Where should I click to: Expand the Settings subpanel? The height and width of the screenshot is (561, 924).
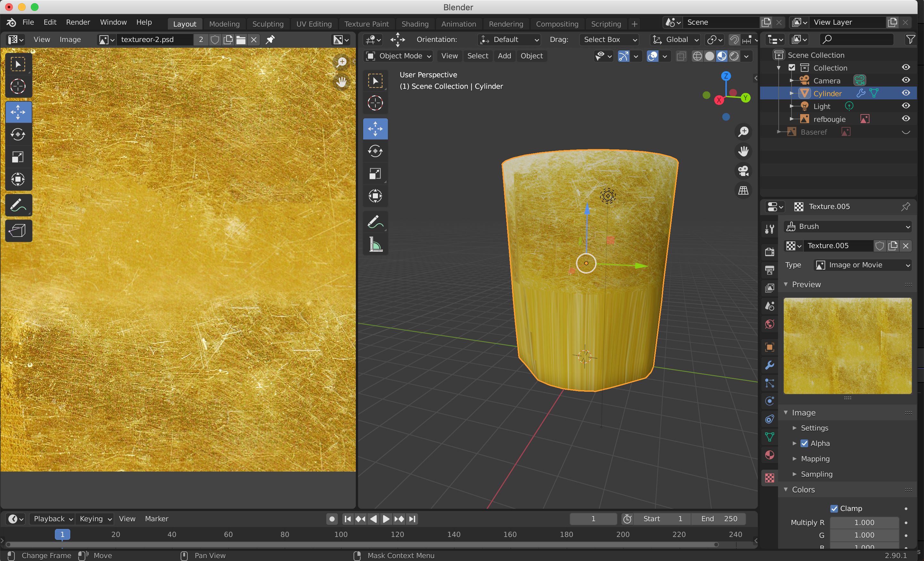click(814, 428)
